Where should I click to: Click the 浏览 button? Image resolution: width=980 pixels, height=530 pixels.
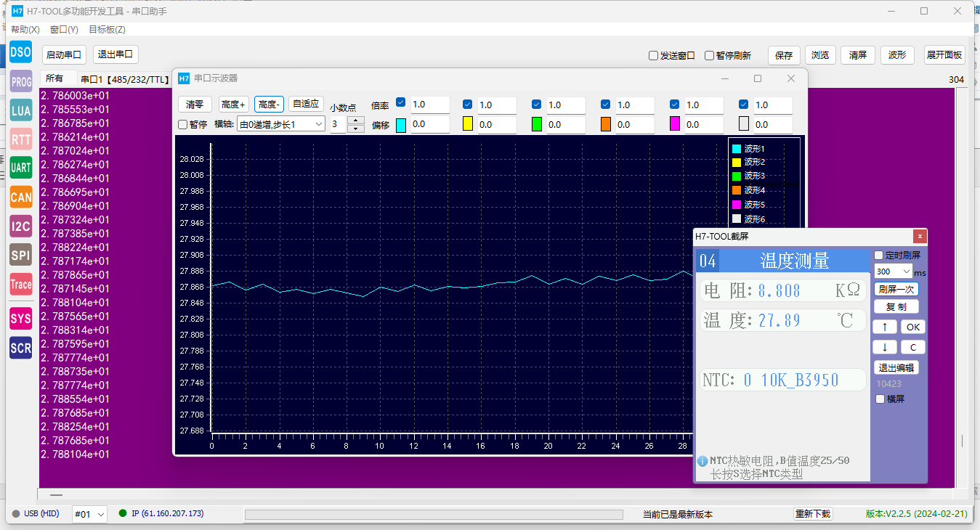tap(820, 55)
